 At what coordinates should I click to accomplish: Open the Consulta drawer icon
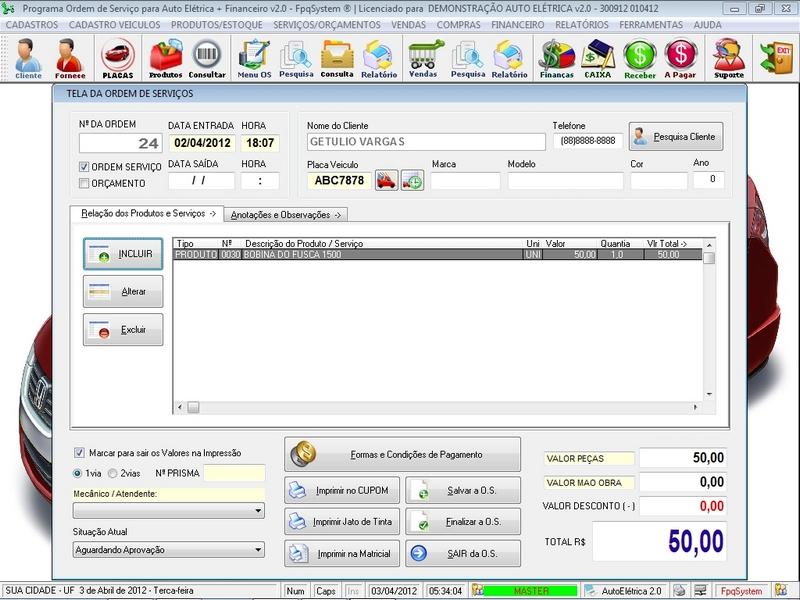tap(337, 58)
